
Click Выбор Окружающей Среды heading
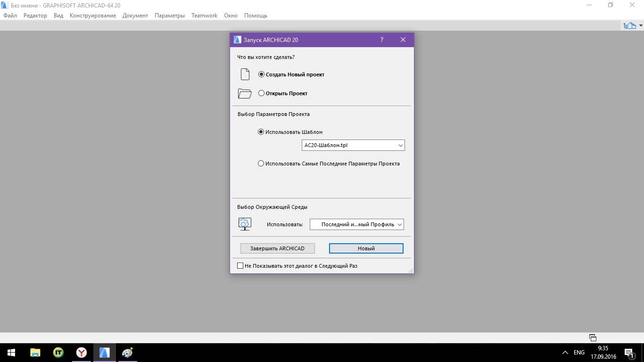coord(272,207)
